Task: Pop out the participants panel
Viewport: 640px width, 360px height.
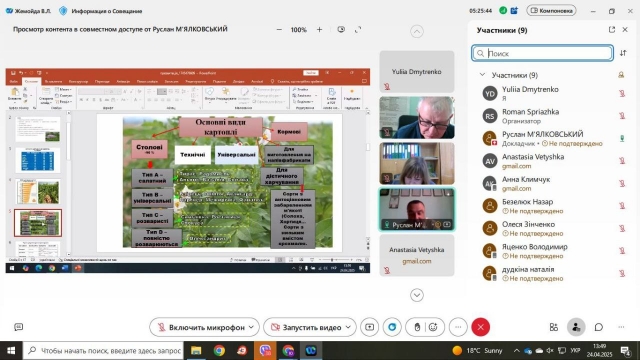Action: tap(611, 30)
